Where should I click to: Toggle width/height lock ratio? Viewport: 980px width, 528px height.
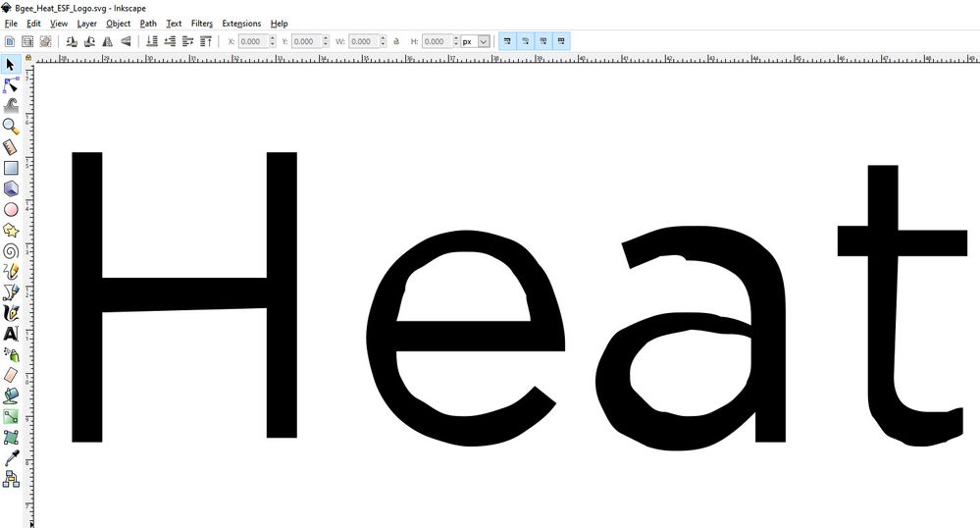click(396, 41)
